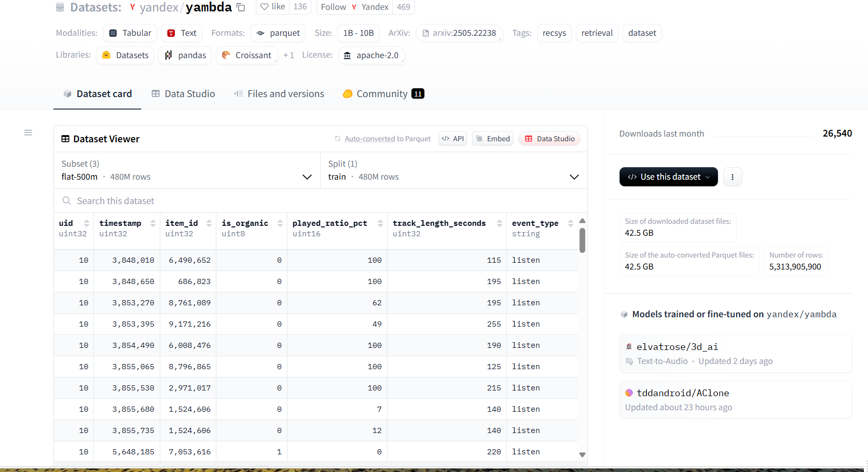Screen dimensions: 868x472
Task: Select the cell with timestamp 5,648,185
Action: (x=127, y=452)
